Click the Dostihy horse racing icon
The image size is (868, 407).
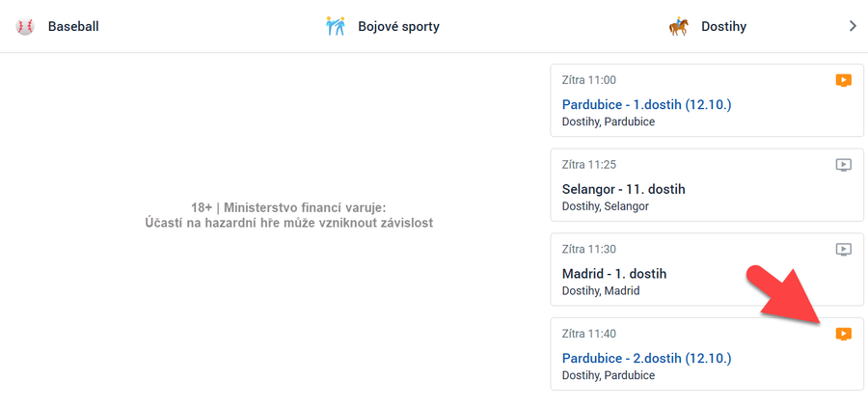[679, 26]
